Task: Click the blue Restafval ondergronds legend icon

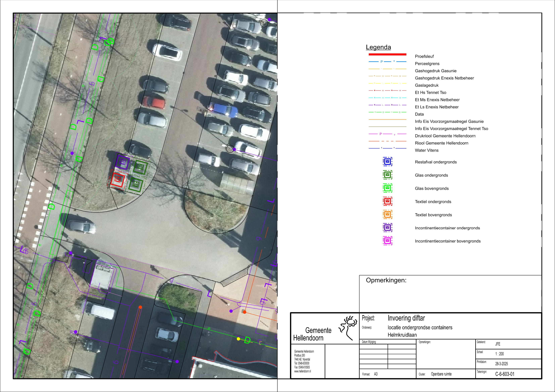Action: coord(387,162)
